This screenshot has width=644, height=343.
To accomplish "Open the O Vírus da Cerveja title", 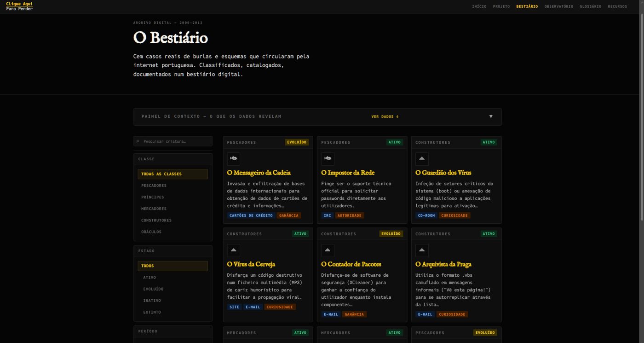I will tap(251, 264).
